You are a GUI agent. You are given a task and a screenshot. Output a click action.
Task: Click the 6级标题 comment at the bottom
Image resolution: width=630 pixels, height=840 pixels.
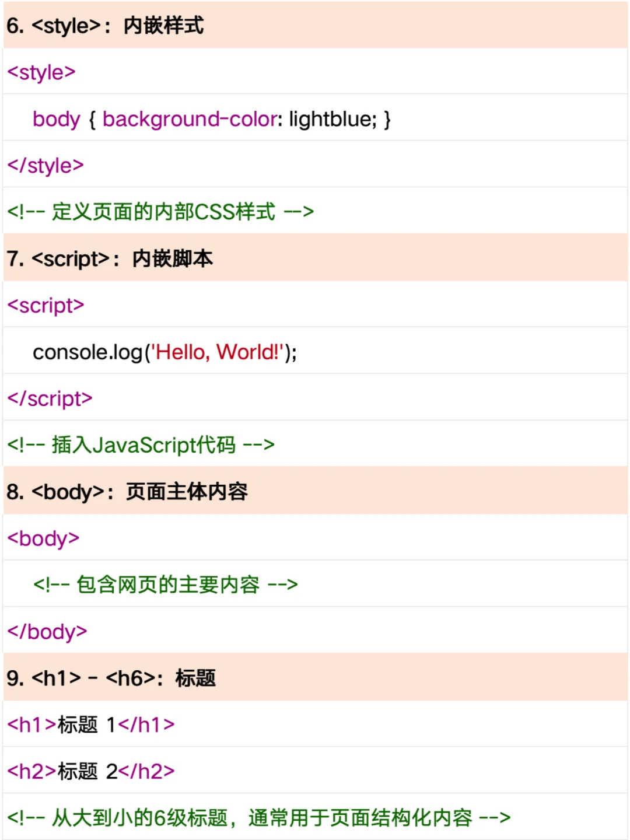pos(257,817)
